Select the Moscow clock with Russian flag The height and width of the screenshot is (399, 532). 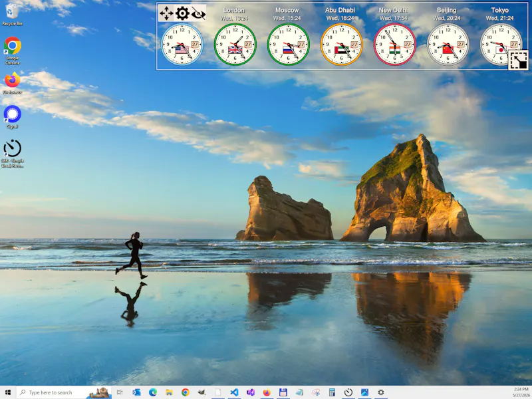click(289, 45)
